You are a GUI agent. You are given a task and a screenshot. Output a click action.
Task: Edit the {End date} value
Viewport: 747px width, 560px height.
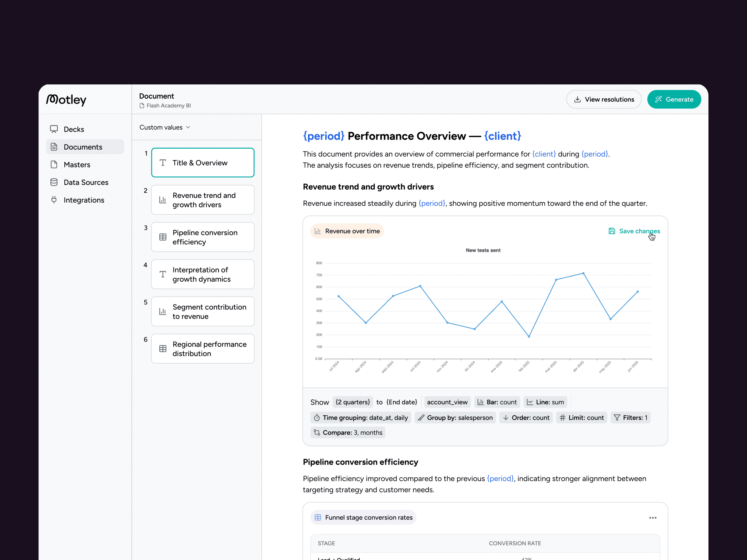tap(402, 402)
